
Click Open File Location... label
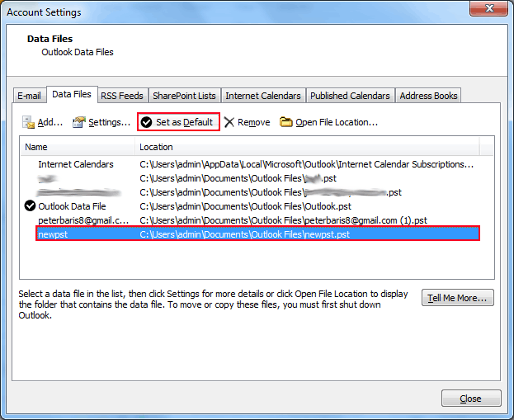tap(337, 122)
